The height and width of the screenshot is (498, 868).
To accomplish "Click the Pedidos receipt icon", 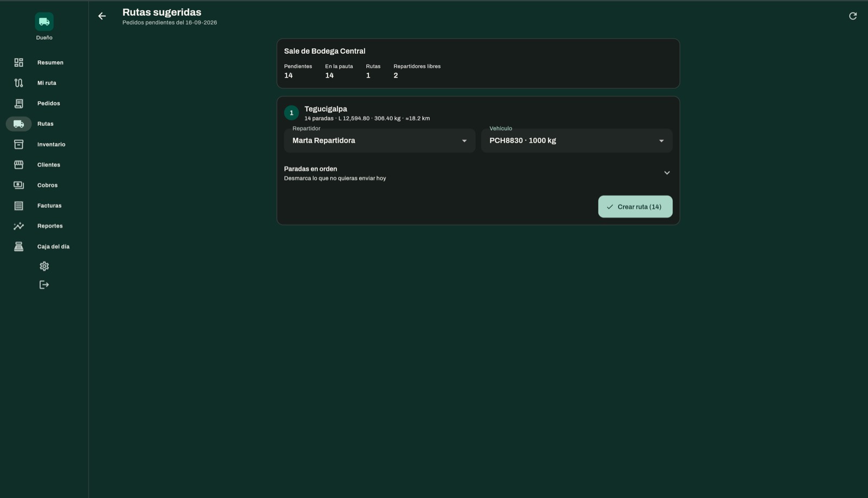I will pyautogui.click(x=19, y=104).
